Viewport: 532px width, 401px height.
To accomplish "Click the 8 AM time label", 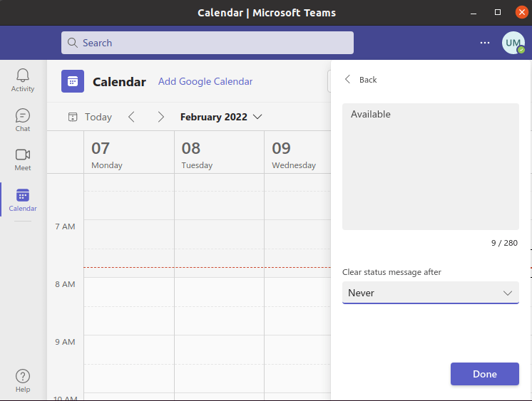I will (65, 284).
